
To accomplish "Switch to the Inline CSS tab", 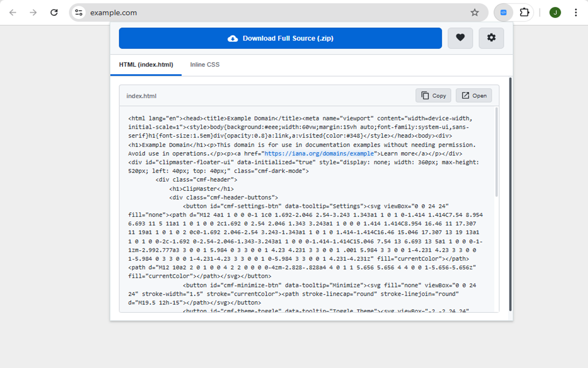I will (x=204, y=65).
